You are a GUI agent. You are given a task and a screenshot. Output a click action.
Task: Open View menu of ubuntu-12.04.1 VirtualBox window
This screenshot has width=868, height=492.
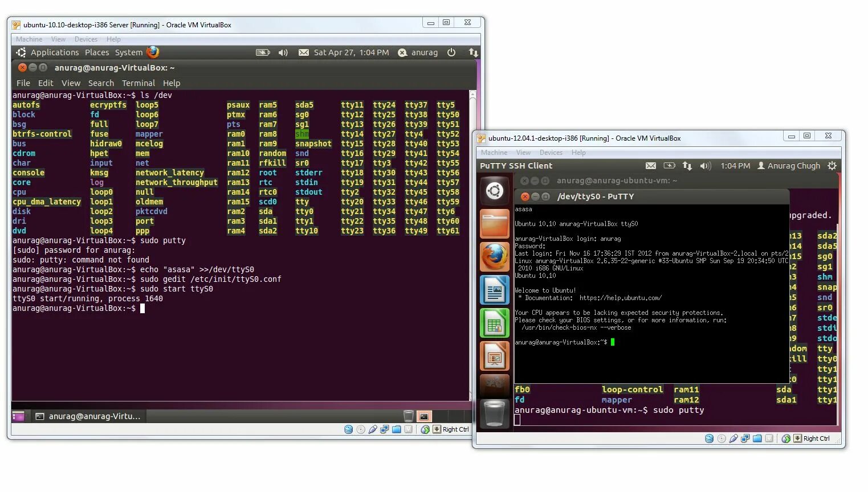tap(523, 153)
